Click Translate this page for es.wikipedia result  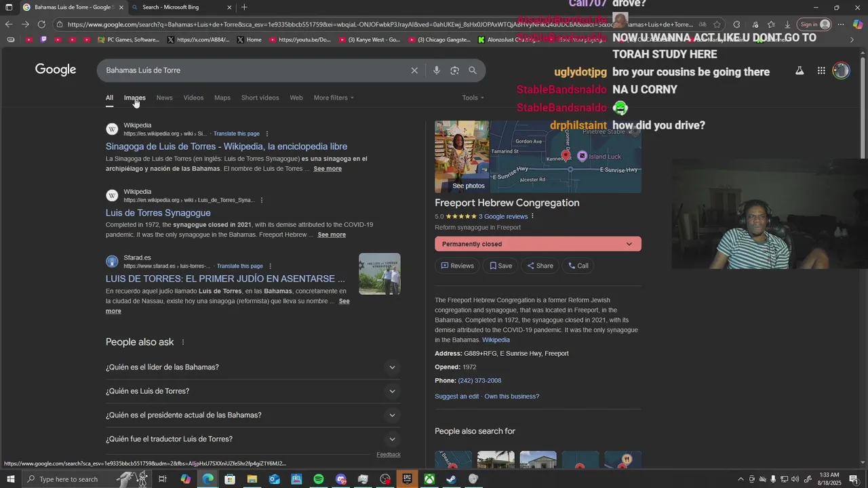(x=237, y=134)
